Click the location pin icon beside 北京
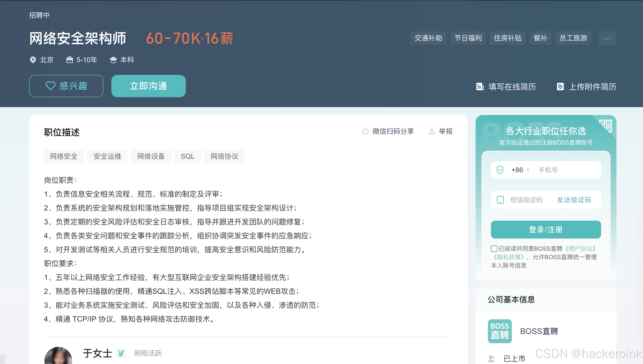Viewport: 643px width, 364px height. (33, 60)
